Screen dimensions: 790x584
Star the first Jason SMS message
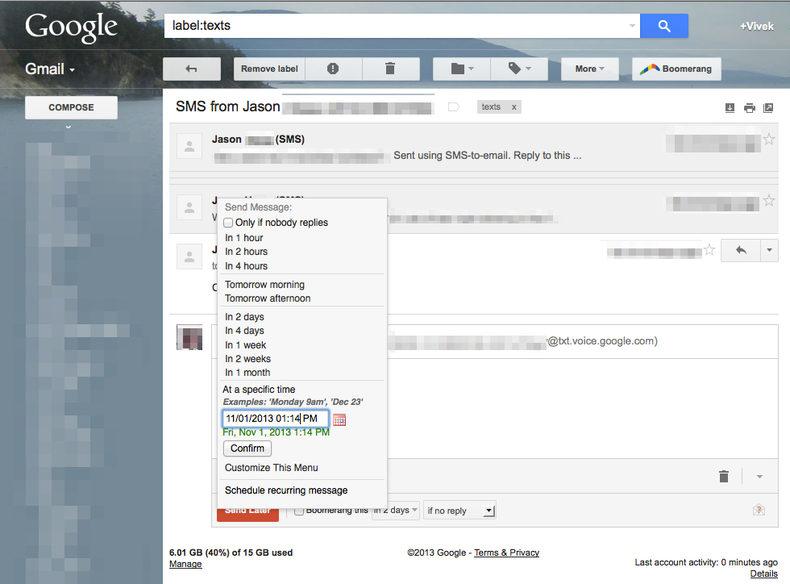click(x=769, y=140)
